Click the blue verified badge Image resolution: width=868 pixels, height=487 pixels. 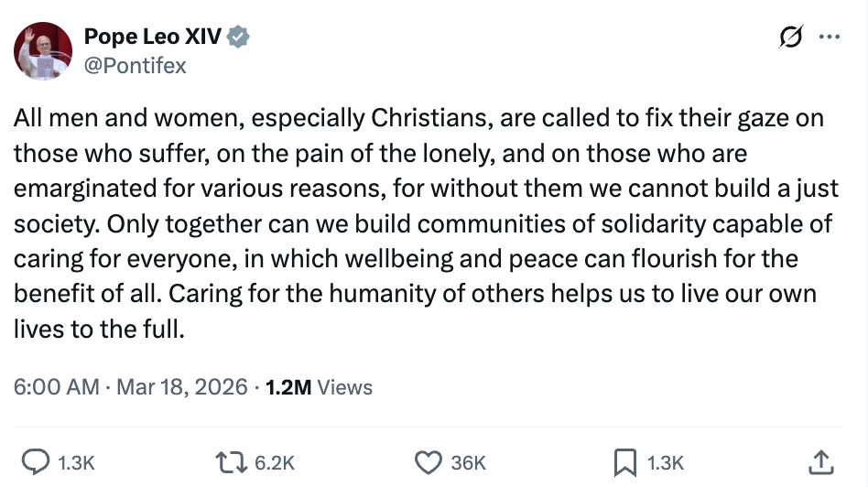point(239,38)
